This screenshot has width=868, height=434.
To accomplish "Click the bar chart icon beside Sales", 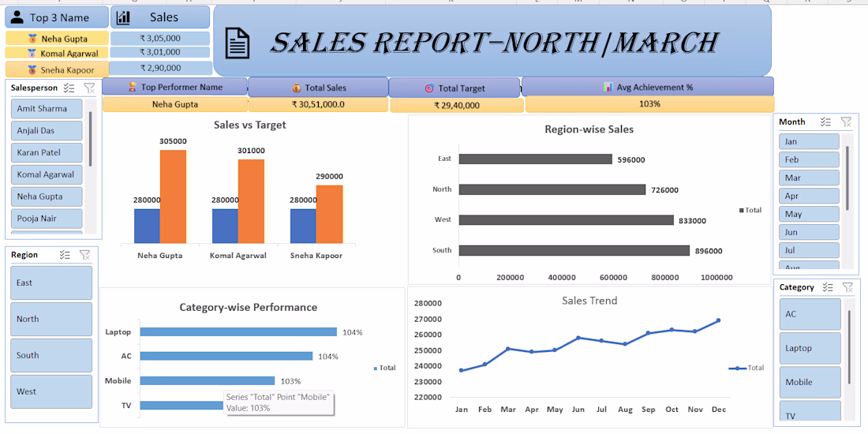I will [123, 17].
